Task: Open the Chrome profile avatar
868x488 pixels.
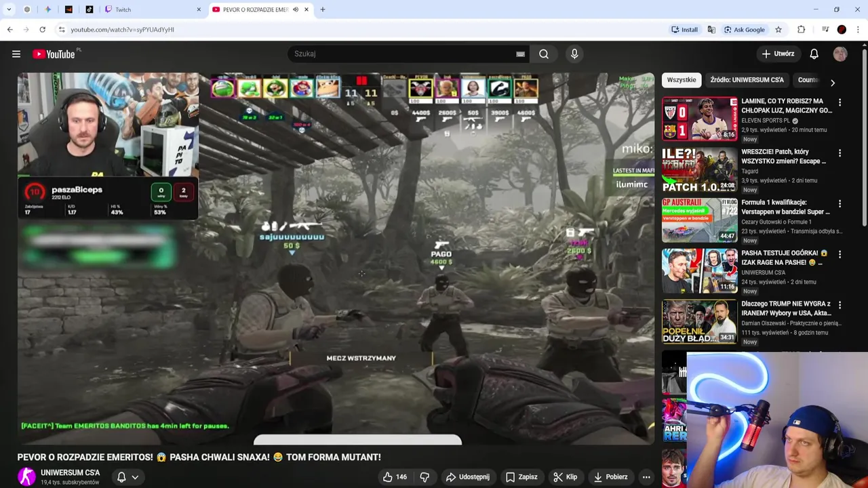Action: pyautogui.click(x=842, y=30)
